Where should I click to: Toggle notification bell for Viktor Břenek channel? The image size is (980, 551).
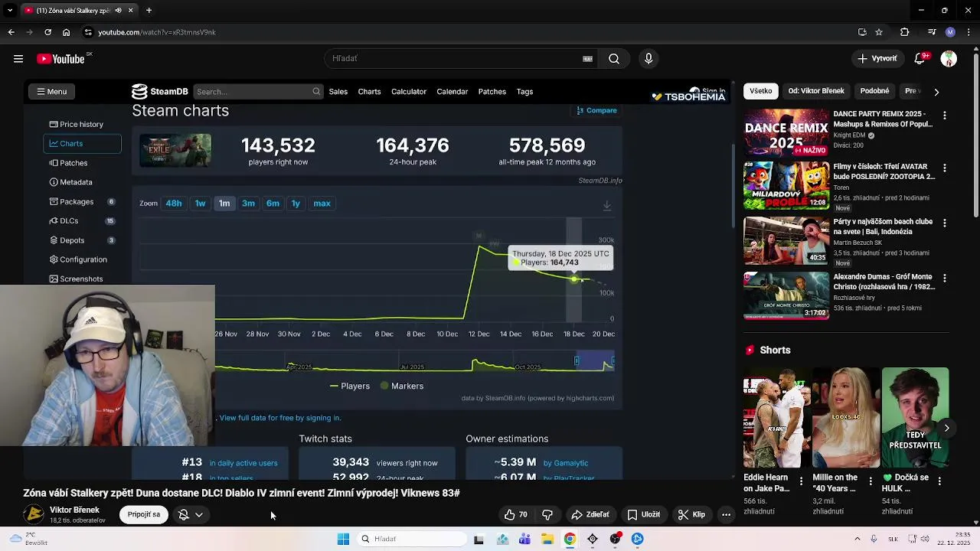190,514
